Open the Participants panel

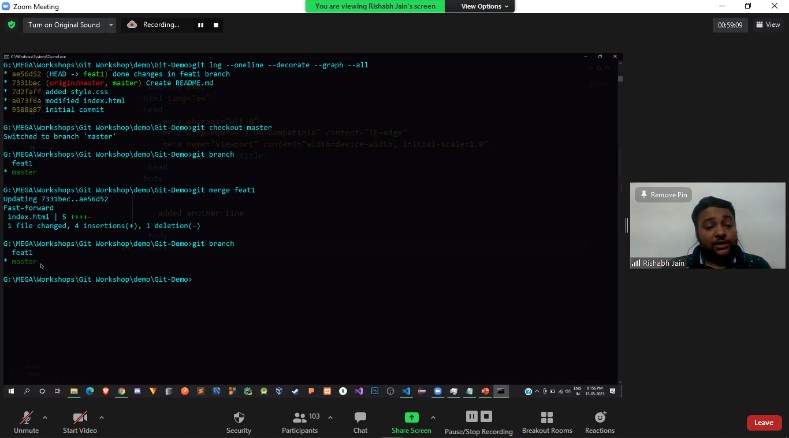coord(298,417)
